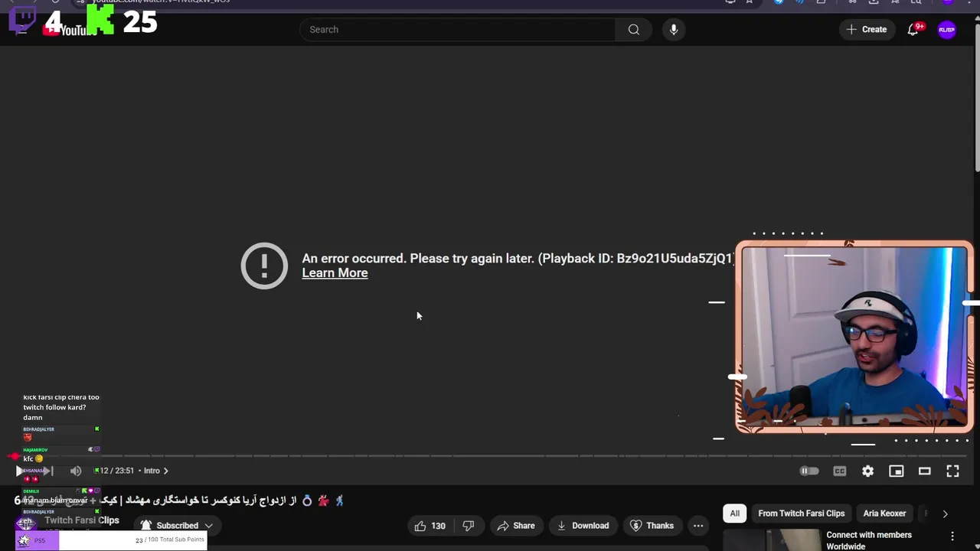Click the Share button
The height and width of the screenshot is (551, 980).
click(x=516, y=526)
